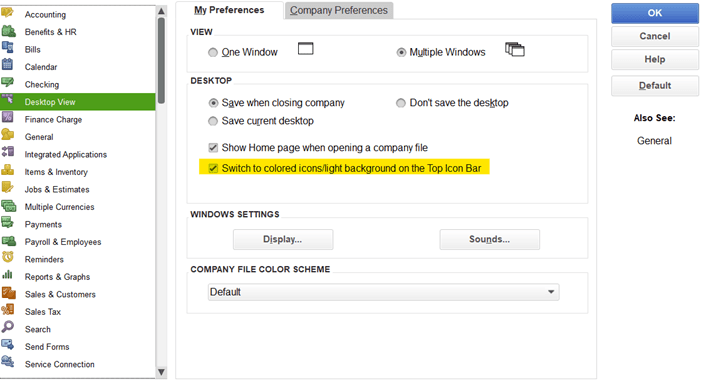The height and width of the screenshot is (386, 706).
Task: Click the Benefits & HR icon
Action: [x=8, y=31]
